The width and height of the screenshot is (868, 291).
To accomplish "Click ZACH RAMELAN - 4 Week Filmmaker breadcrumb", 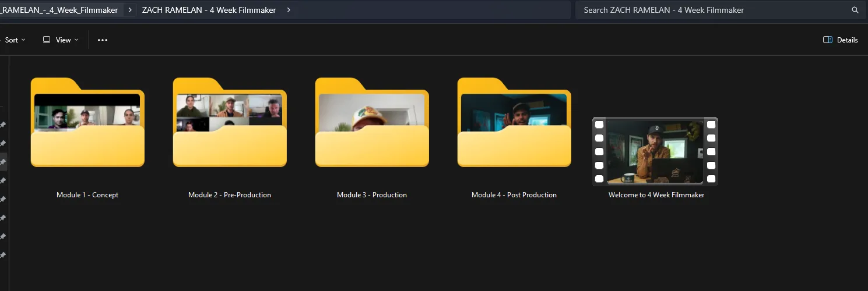I will 209,10.
